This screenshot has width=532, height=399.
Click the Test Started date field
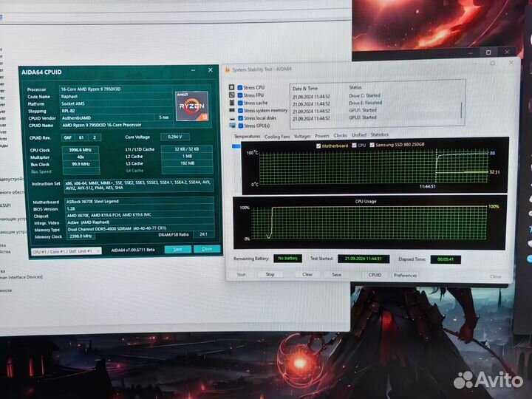pos(364,259)
